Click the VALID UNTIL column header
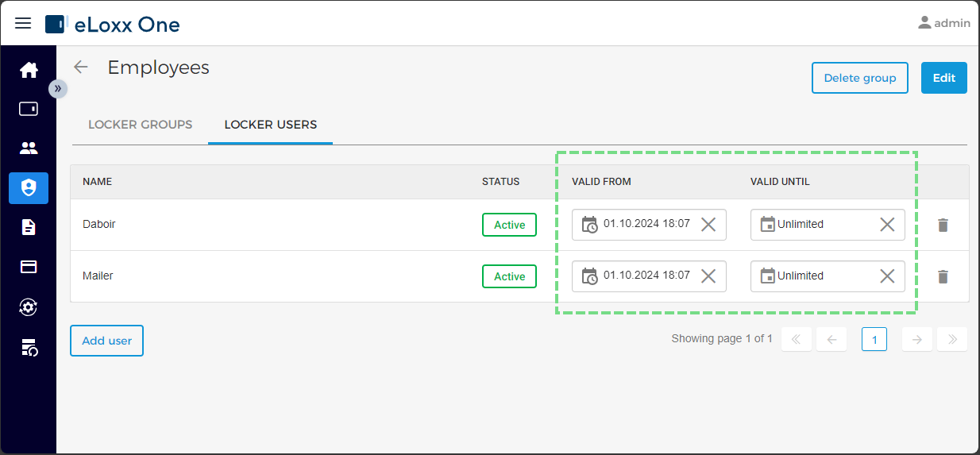The height and width of the screenshot is (455, 980). (x=780, y=182)
